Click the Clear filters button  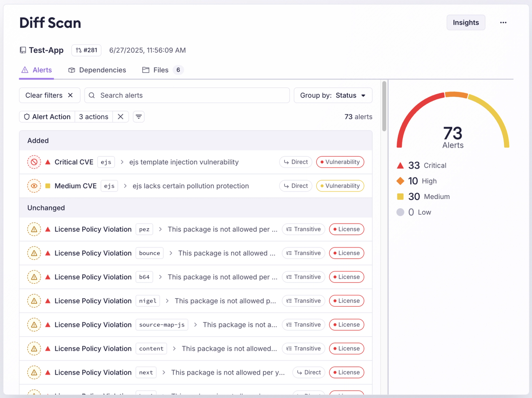tap(50, 95)
